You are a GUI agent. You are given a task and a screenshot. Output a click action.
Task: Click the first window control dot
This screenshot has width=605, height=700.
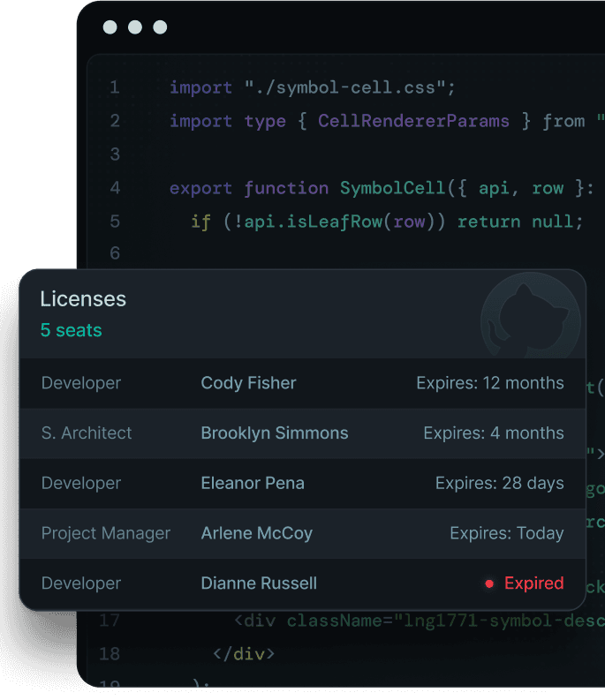coord(110,27)
